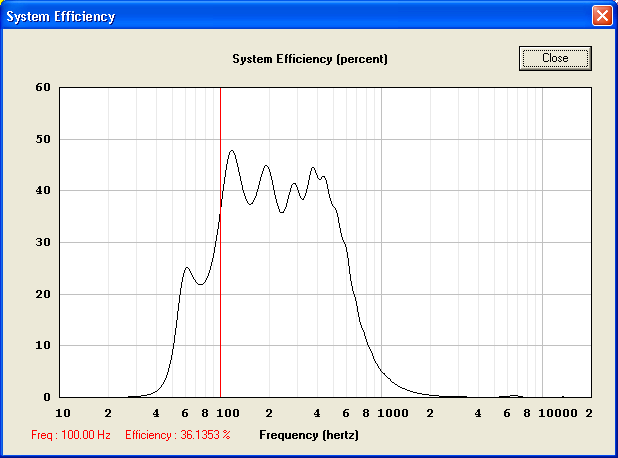Click the 30 label on the efficiency axis
The height and width of the screenshot is (458, 618).
tap(43, 242)
